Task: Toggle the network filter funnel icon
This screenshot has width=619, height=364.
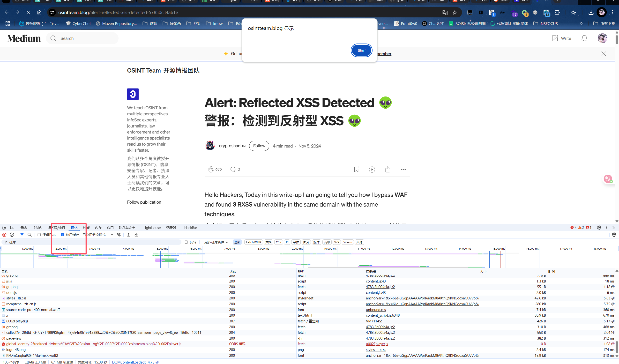Action: pos(22,235)
